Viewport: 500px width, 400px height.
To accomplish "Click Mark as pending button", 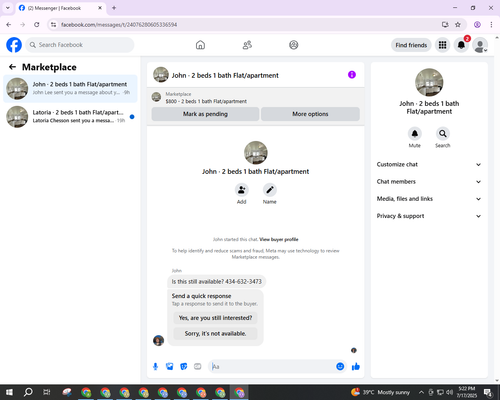I will (x=205, y=114).
